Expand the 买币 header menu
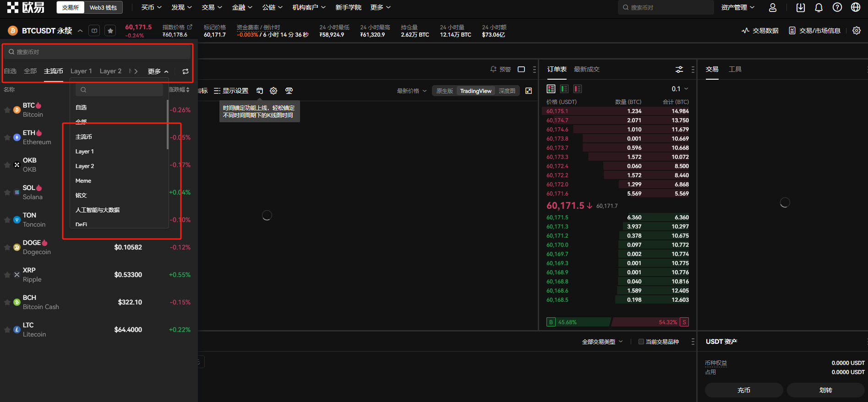Viewport: 868px width, 402px height. pyautogui.click(x=151, y=7)
